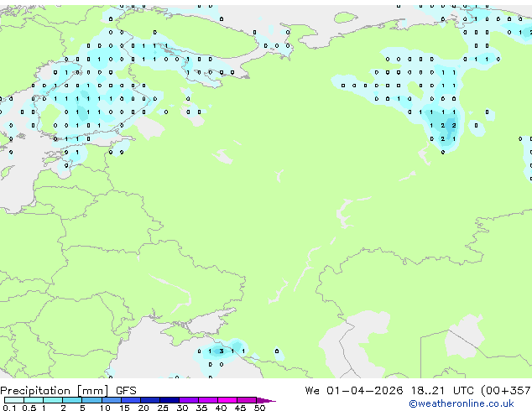Select legend swatch between 10 and 15
Screen dimensions: 532x411
coord(112,400)
